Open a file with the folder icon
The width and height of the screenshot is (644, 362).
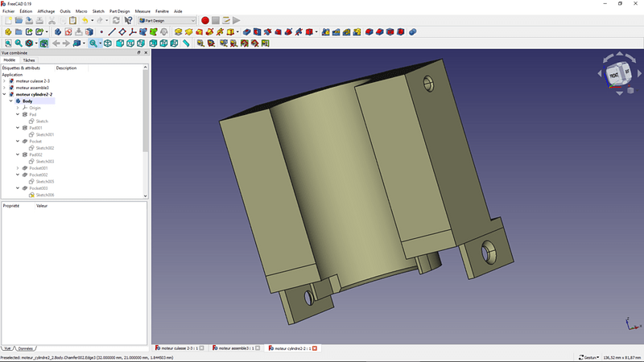click(19, 21)
